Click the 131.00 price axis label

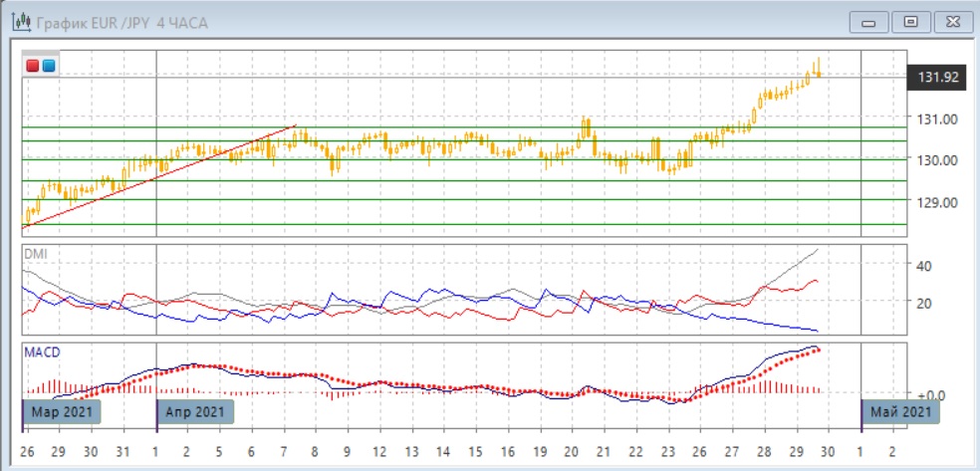935,118
